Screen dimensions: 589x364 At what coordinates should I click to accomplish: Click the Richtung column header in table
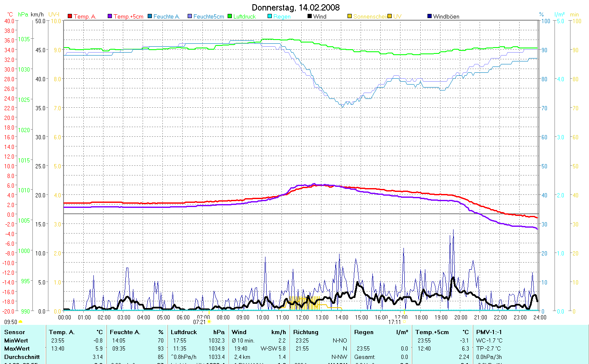tap(306, 332)
